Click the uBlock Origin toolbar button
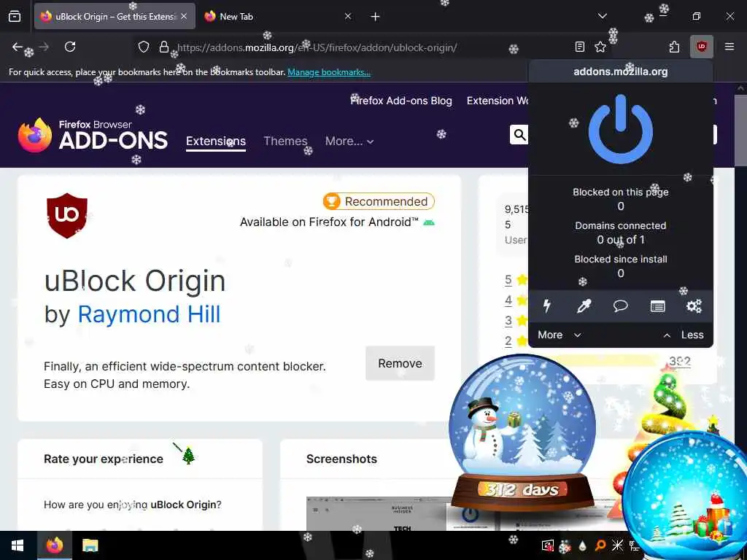The height and width of the screenshot is (560, 747). point(701,47)
